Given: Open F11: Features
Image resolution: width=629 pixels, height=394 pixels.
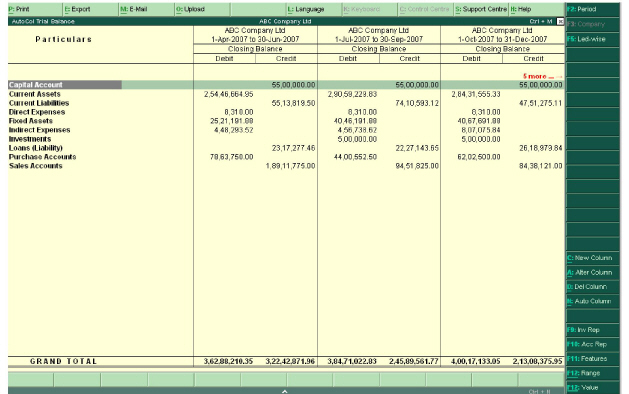Looking at the screenshot, I should pos(593,359).
